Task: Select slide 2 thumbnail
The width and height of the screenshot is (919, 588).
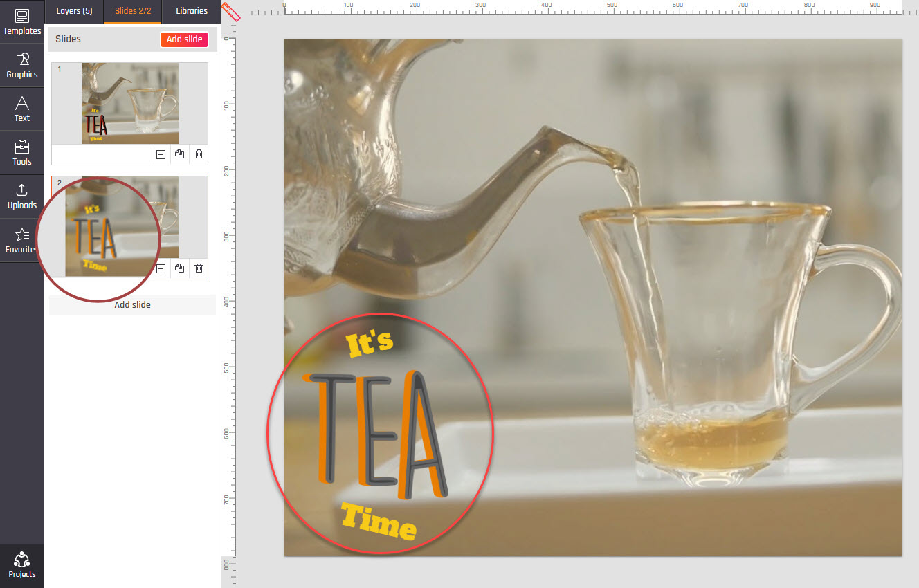Action: click(x=130, y=218)
